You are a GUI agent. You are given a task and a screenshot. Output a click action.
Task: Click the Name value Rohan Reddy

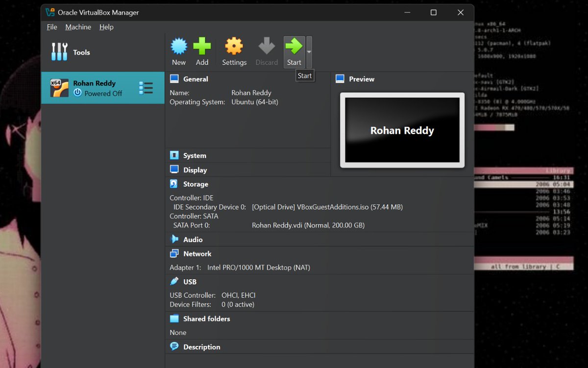tap(251, 93)
